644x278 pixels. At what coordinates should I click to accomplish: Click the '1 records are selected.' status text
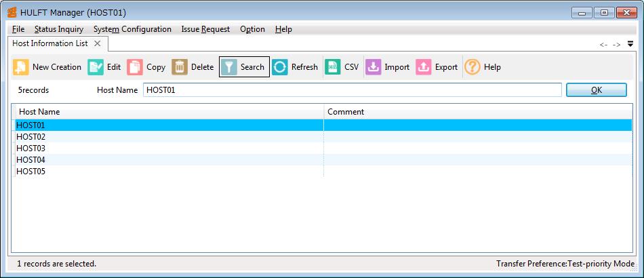[x=57, y=264]
